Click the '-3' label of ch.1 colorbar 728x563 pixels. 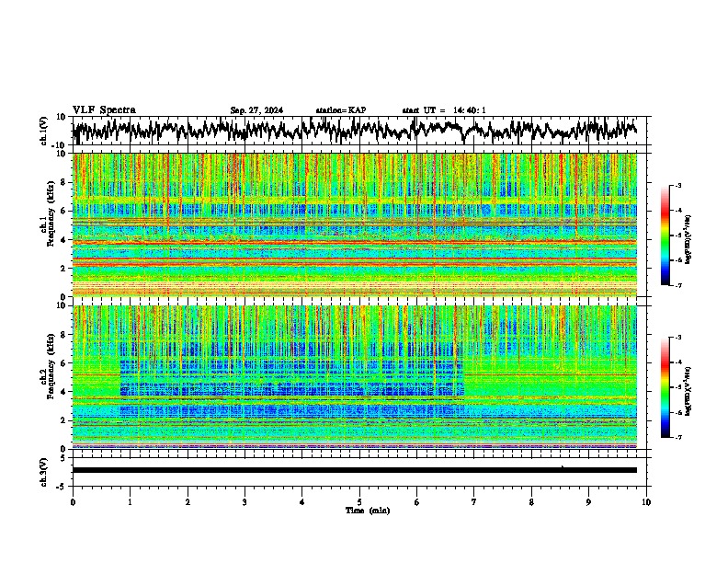[x=677, y=186]
